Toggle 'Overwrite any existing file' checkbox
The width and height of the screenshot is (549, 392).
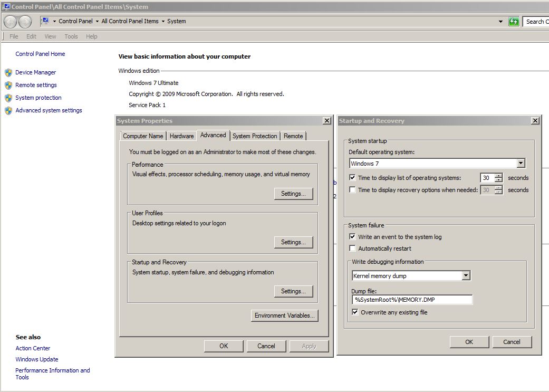click(x=355, y=312)
